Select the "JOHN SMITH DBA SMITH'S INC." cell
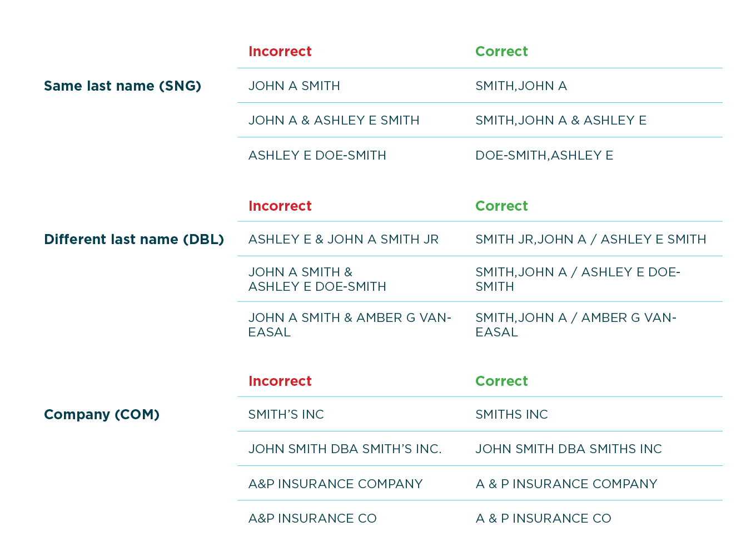This screenshot has height=556, width=756. [x=345, y=449]
